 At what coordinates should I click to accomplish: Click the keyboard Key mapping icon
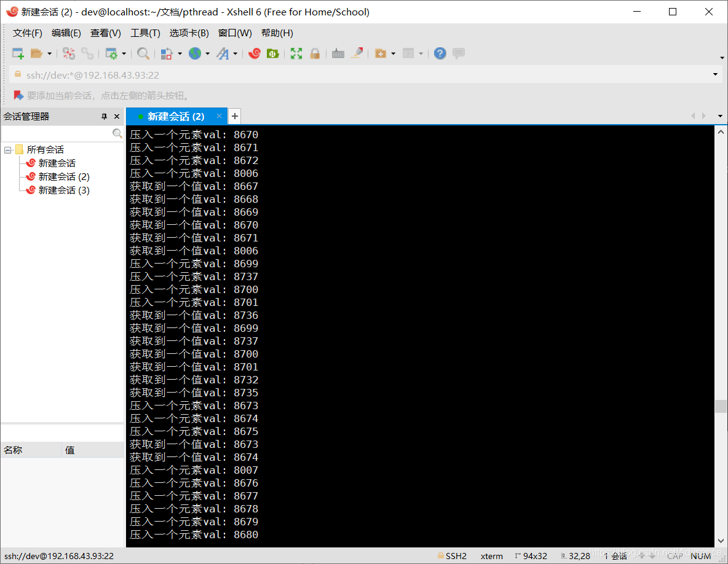pos(338,53)
